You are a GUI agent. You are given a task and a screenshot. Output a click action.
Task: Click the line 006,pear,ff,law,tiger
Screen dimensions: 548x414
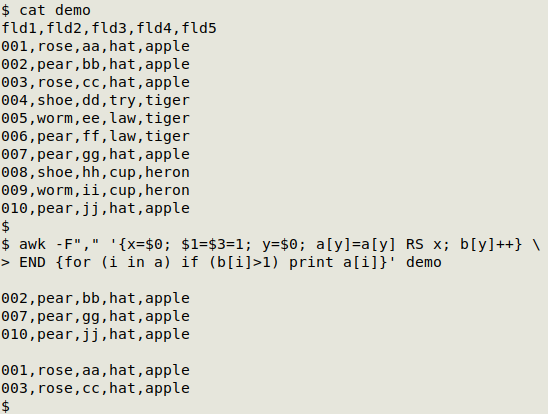[95, 136]
